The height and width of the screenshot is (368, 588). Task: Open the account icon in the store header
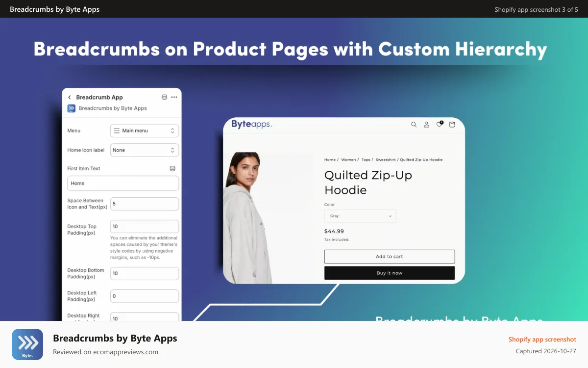(x=427, y=125)
